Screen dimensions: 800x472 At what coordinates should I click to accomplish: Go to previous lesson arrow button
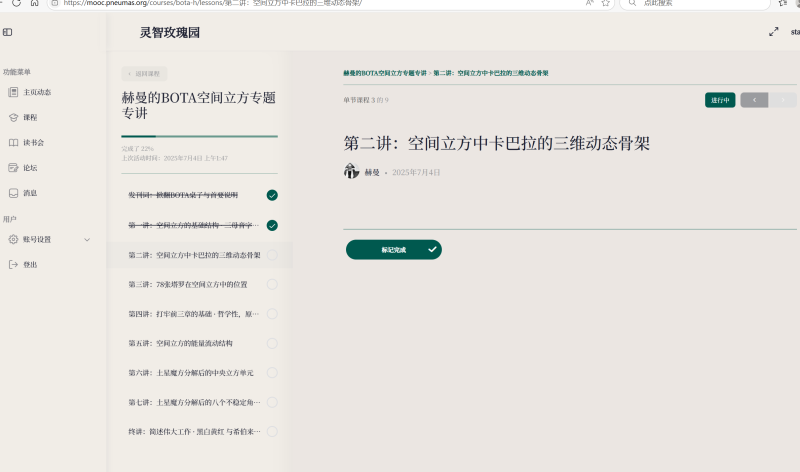click(x=754, y=100)
